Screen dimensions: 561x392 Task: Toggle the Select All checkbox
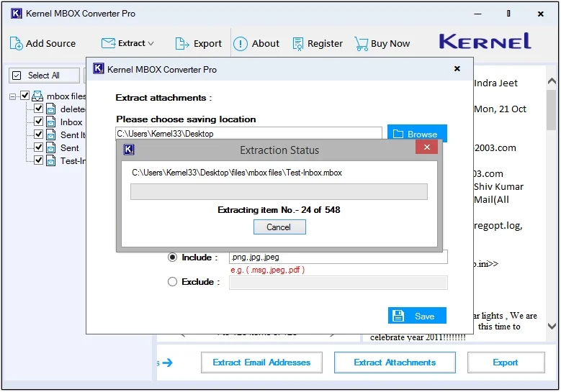[x=17, y=76]
